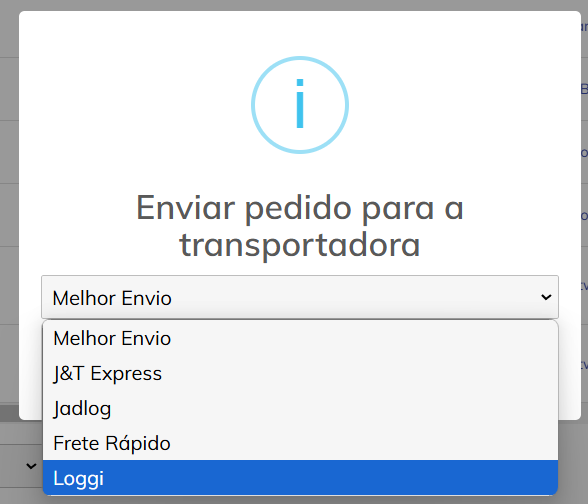Image resolution: width=588 pixels, height=504 pixels.
Task: Open the upper cut-off 'tv' link
Action: (584, 285)
